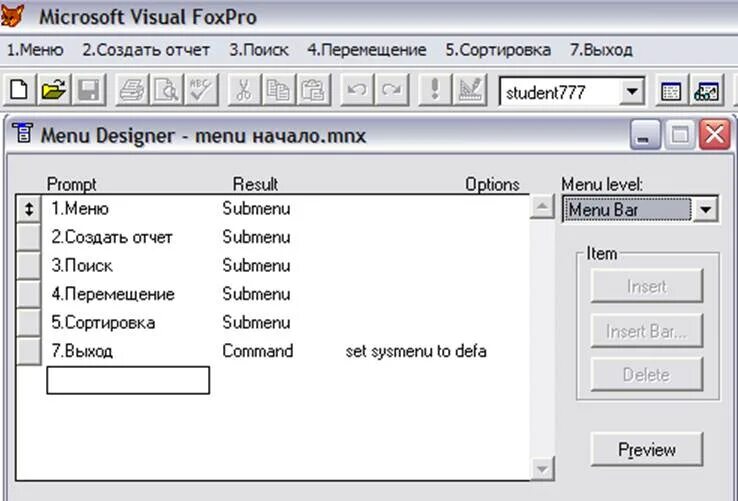Open the student777 database dropdown
The image size is (738, 501).
632,91
